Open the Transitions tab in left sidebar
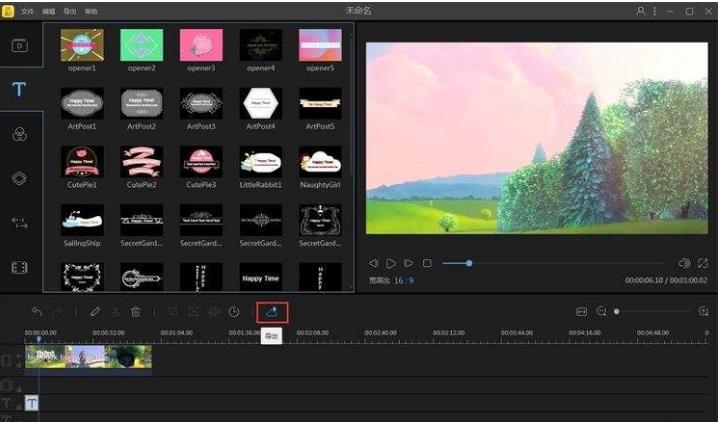 pyautogui.click(x=19, y=223)
